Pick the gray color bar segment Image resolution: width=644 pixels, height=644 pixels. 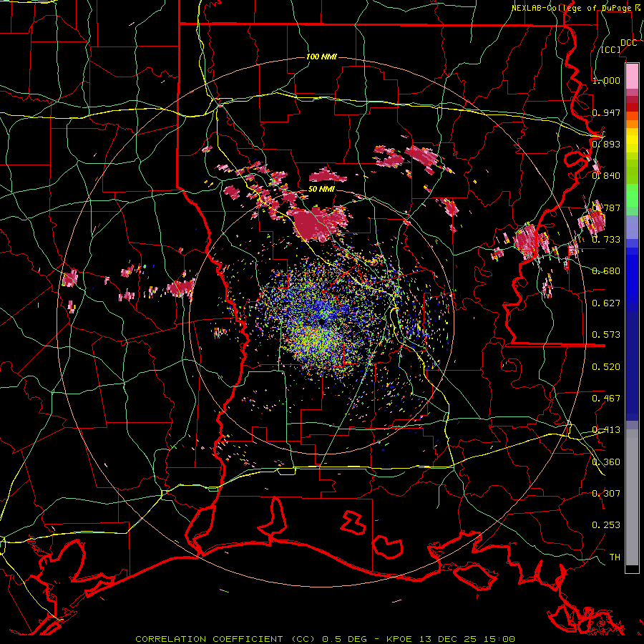(x=632, y=497)
